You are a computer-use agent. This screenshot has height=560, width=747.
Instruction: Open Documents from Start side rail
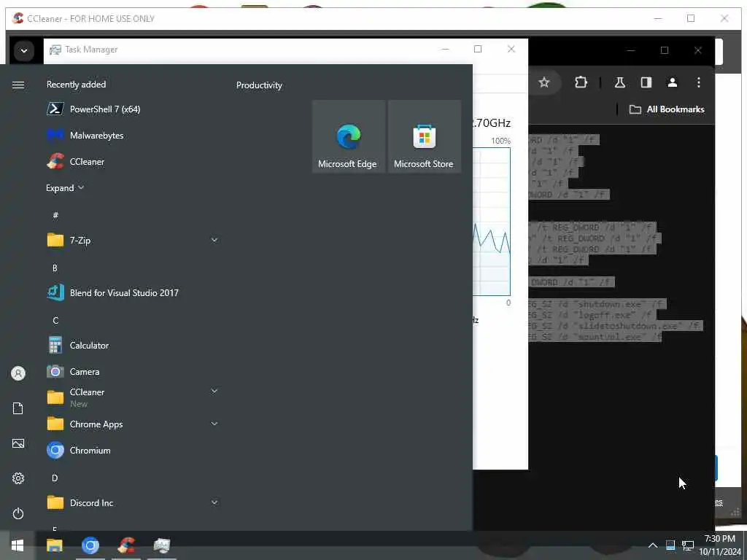point(18,408)
